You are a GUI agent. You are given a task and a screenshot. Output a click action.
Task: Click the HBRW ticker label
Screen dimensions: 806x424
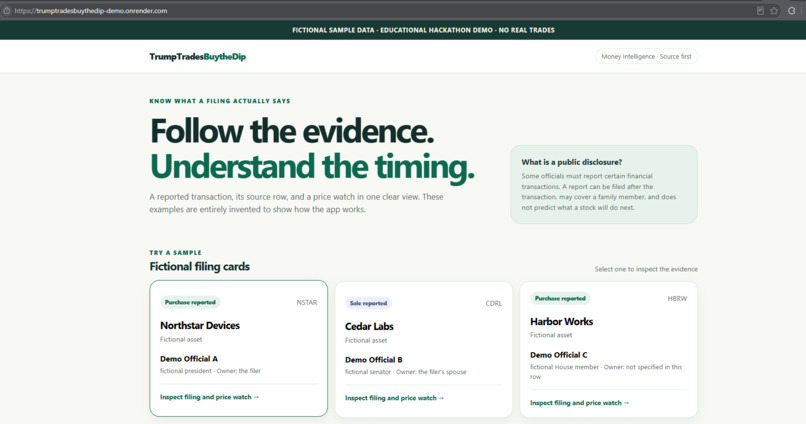click(677, 299)
